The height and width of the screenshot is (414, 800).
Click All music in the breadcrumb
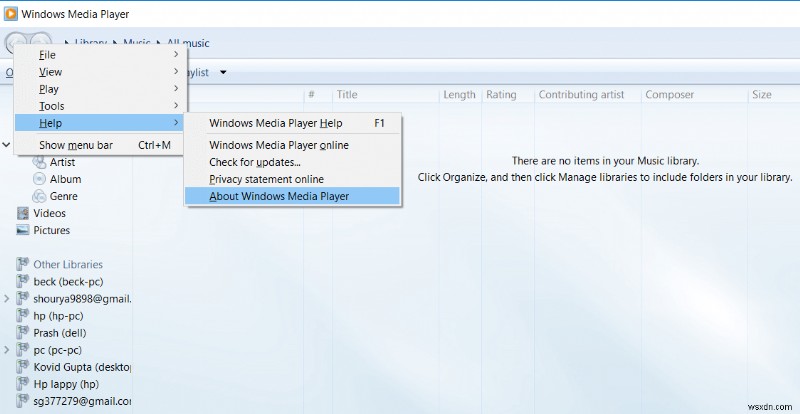pos(187,43)
